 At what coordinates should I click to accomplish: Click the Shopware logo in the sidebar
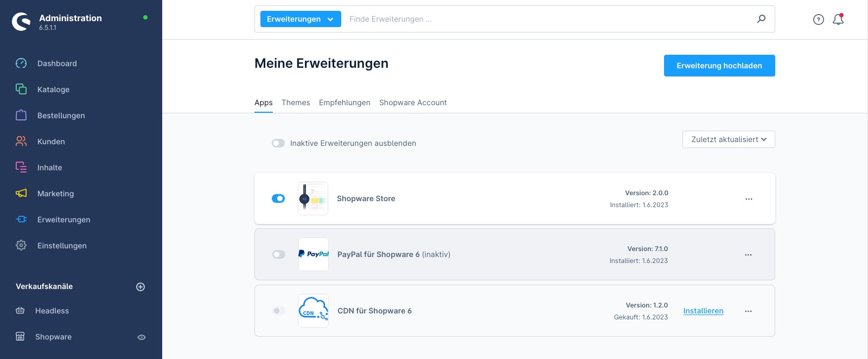click(21, 22)
